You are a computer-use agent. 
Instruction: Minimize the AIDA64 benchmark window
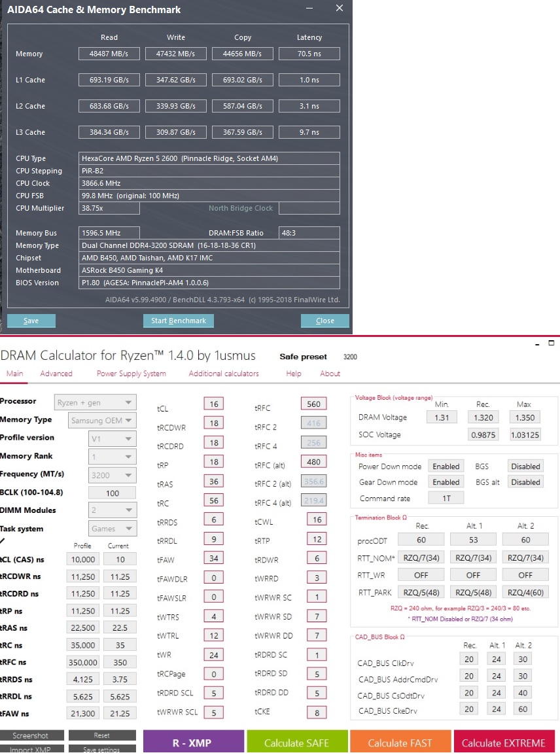(x=309, y=9)
